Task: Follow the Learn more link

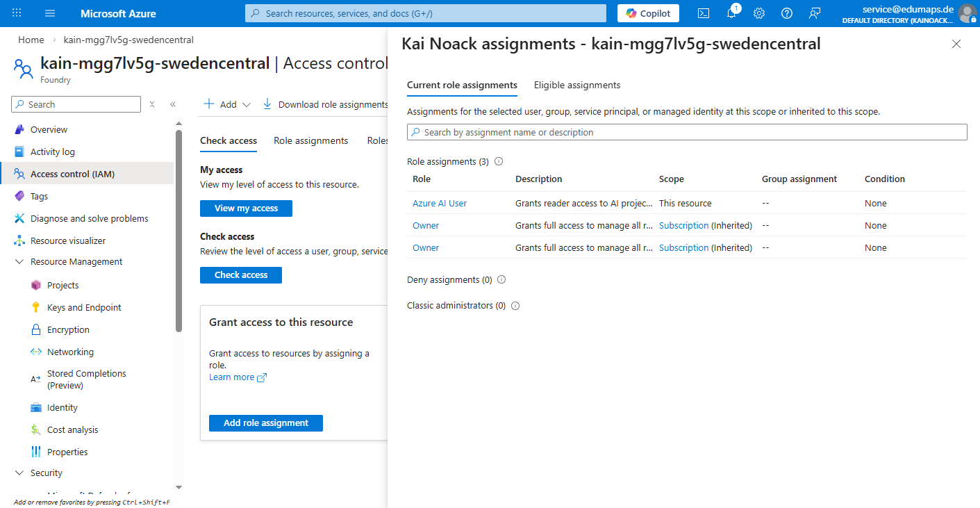Action: click(x=238, y=377)
